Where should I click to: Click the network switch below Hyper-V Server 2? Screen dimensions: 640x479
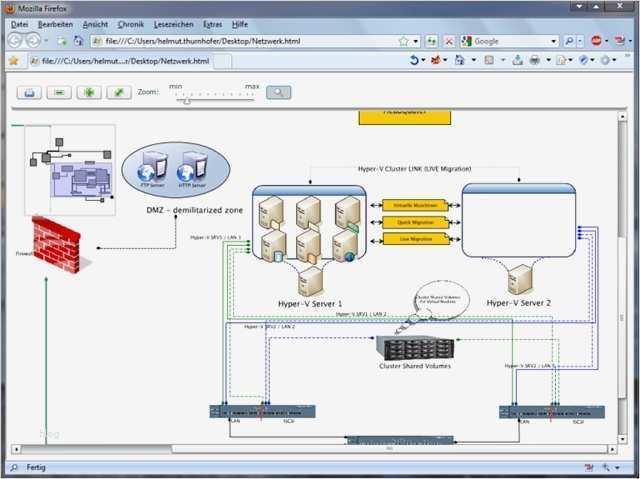[x=552, y=412]
